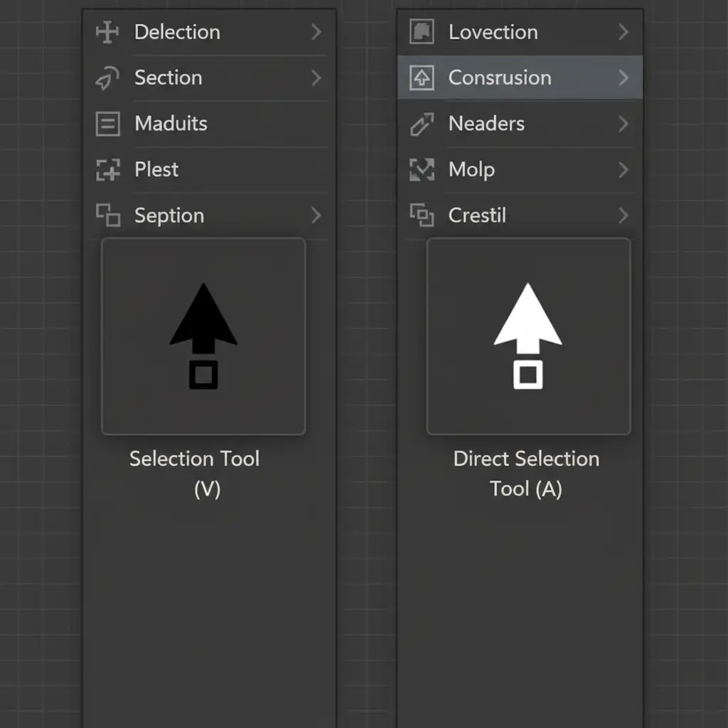Click the icon beside Molp

422,170
